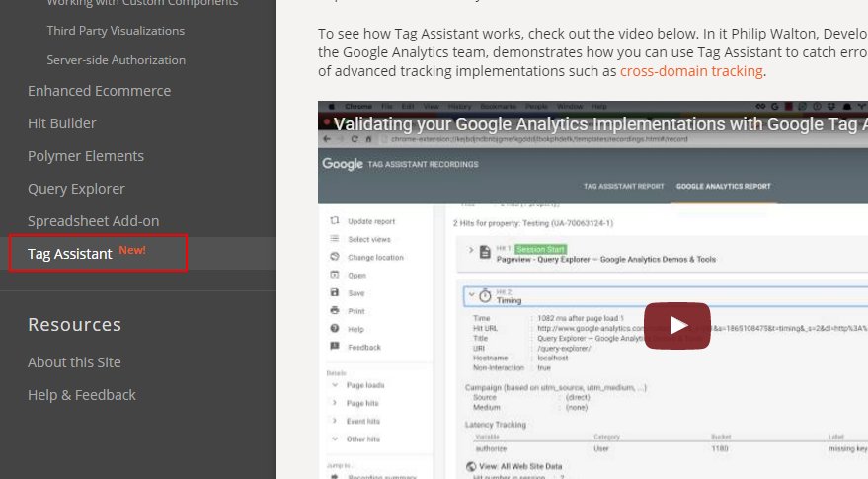Open the Third Party Visualizations page

click(116, 31)
